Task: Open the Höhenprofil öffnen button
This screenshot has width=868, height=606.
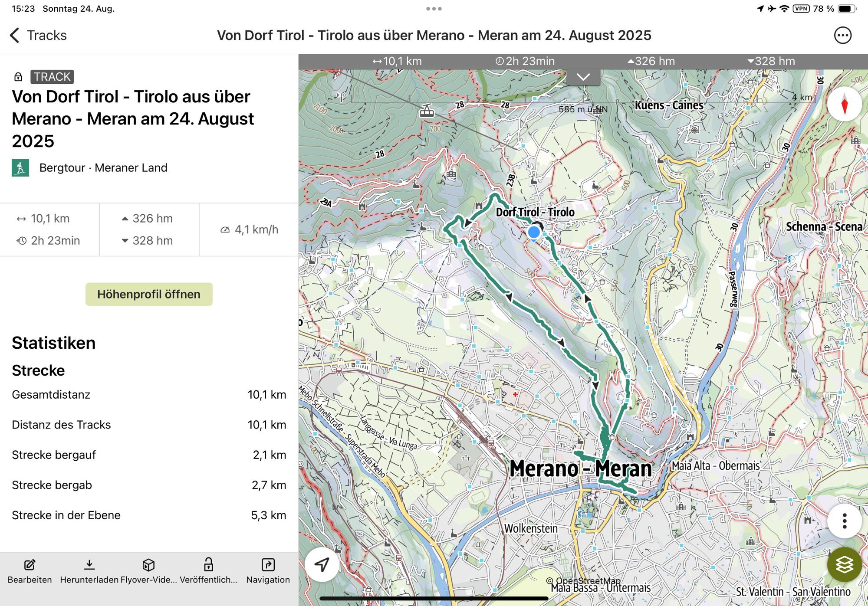Action: (x=149, y=294)
